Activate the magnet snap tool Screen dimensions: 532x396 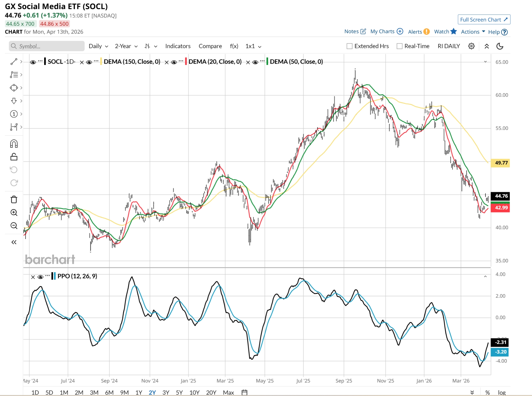14,144
